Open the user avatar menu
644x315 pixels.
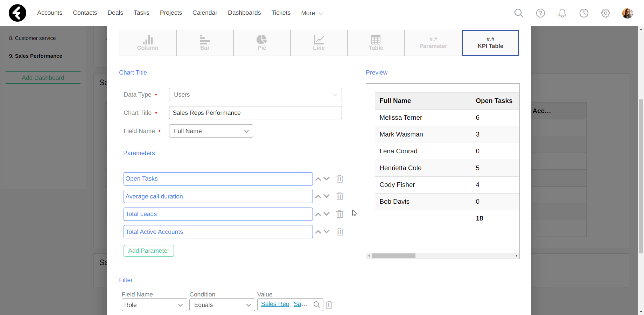(x=627, y=13)
